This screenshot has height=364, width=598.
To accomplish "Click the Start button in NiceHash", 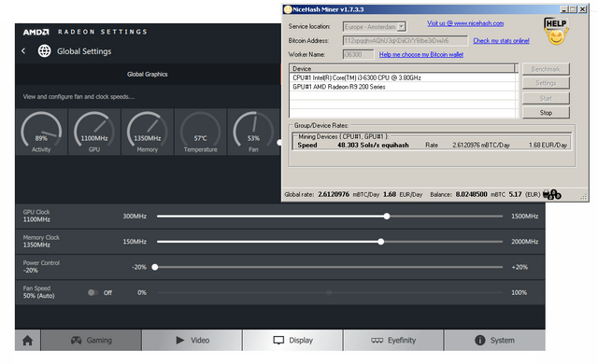I will click(x=546, y=98).
